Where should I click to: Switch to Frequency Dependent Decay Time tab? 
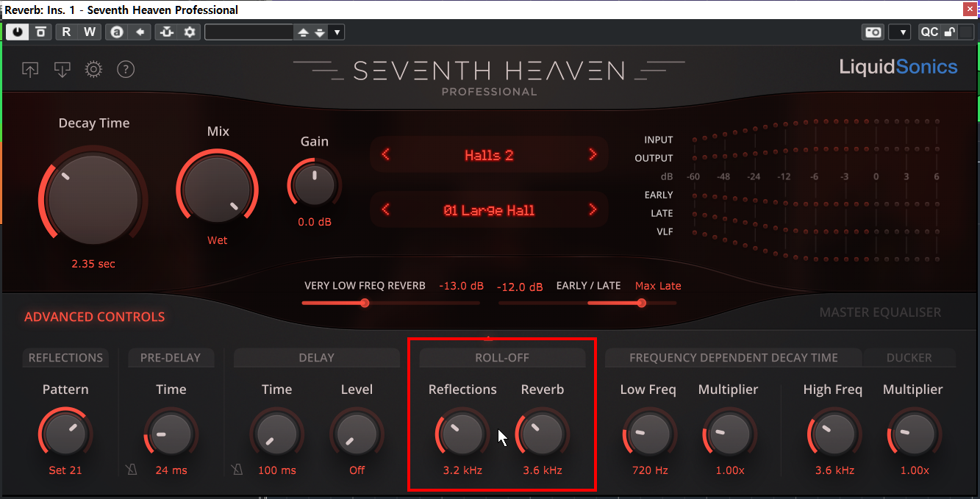point(734,358)
